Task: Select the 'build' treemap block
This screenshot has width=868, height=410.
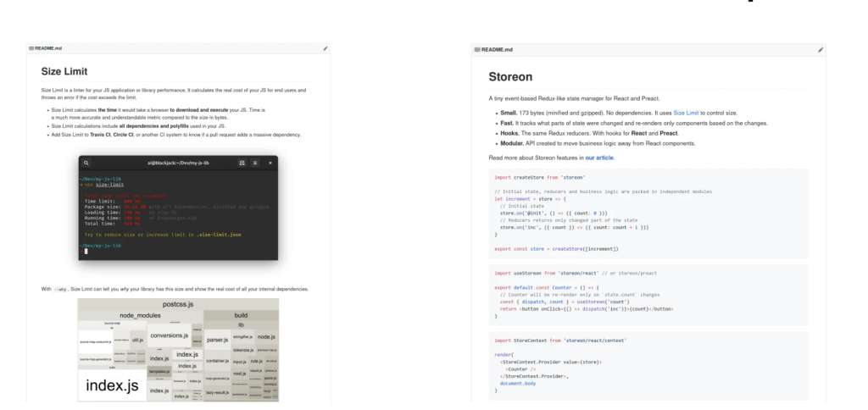Action: click(x=242, y=315)
